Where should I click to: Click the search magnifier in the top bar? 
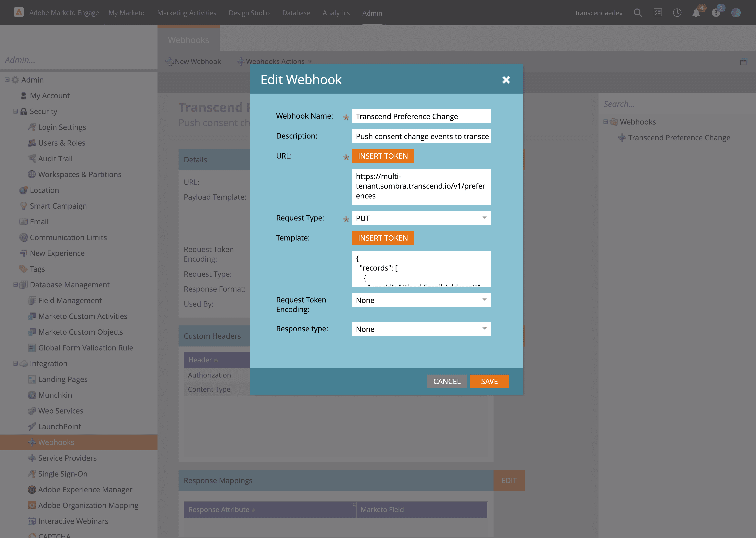638,13
